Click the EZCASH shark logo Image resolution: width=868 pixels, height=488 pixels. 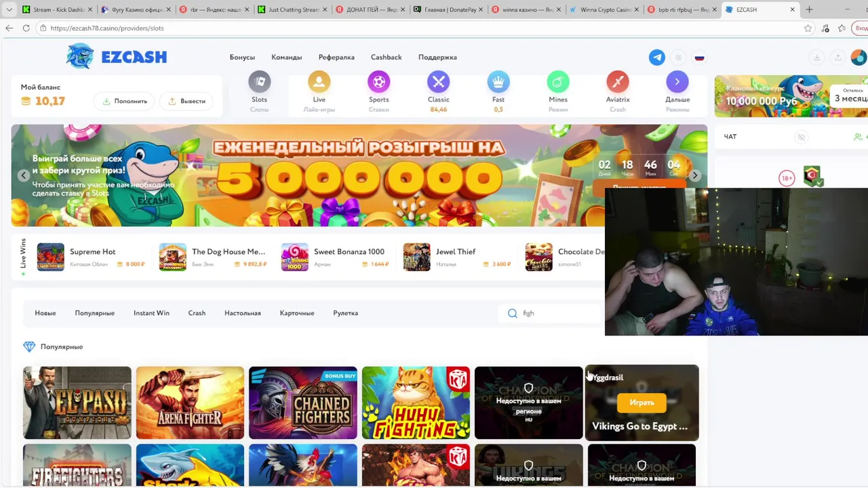point(117,57)
